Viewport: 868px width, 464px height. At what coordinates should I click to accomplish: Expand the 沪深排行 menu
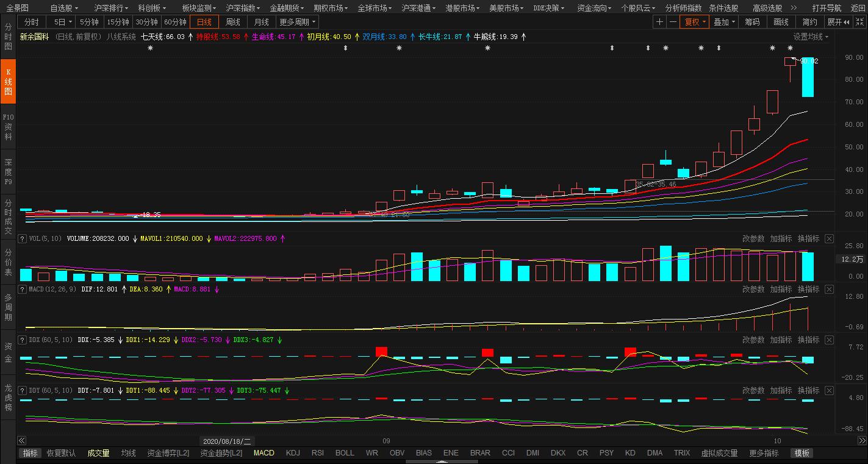[x=112, y=8]
